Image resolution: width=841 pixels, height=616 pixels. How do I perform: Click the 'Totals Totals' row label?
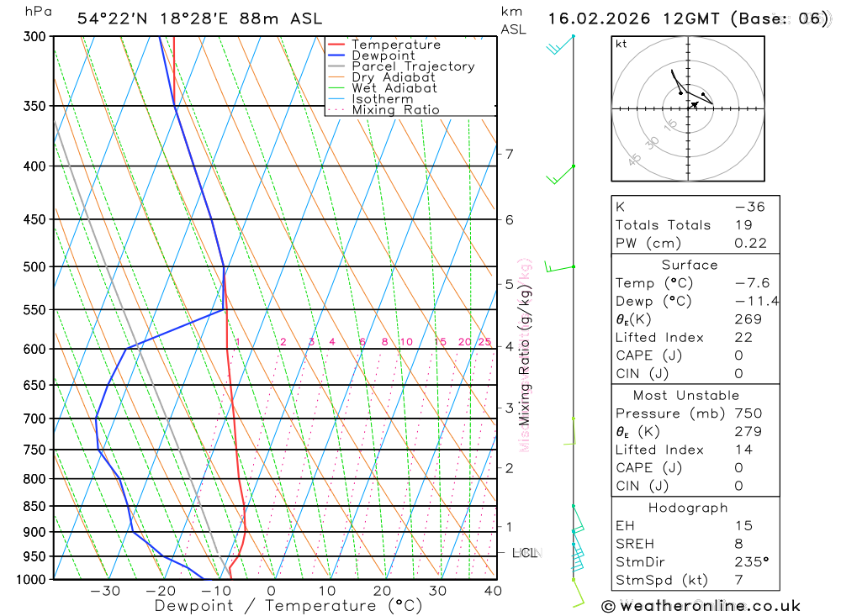[x=663, y=225]
